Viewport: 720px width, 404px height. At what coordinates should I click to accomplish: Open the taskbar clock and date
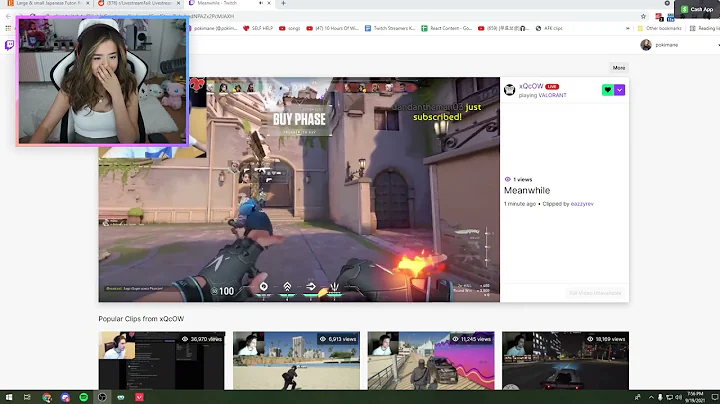coord(695,397)
